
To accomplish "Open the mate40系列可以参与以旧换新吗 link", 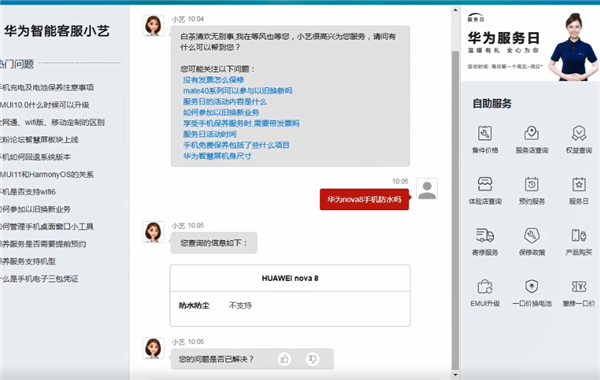I will pos(238,91).
